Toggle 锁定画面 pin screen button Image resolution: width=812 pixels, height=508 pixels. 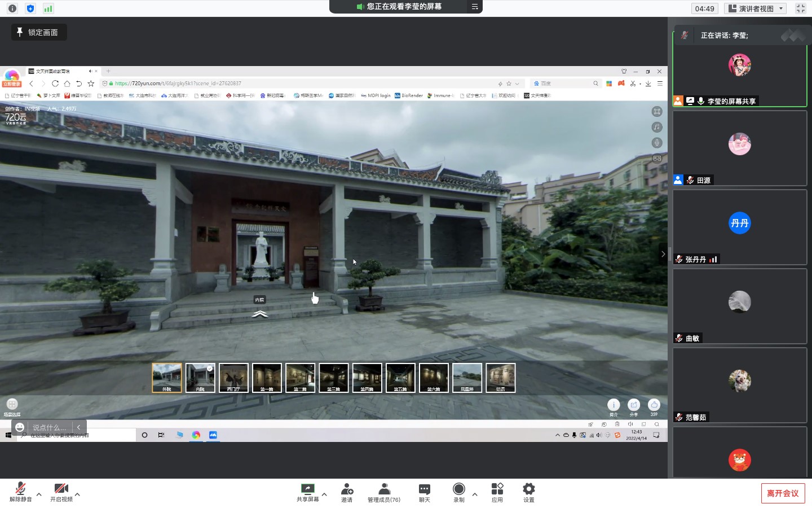[38, 32]
